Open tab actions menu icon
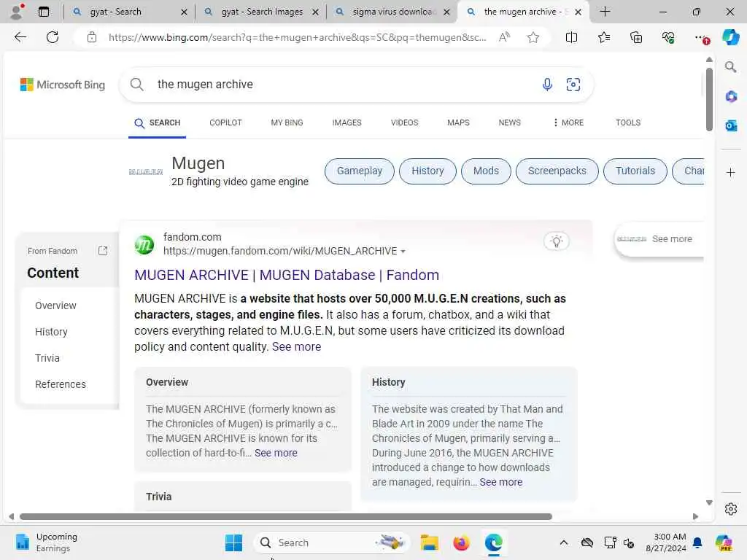The image size is (747, 560). point(43,12)
